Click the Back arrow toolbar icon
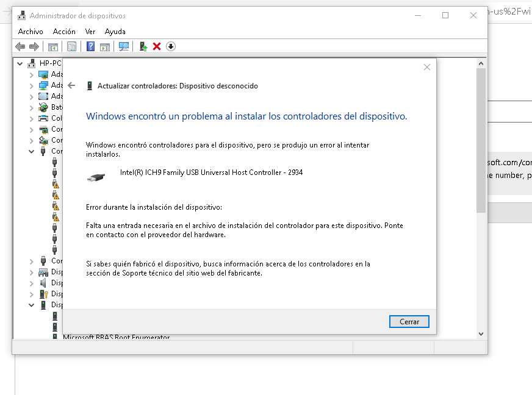Viewport: 532px width, 395px height. coord(20,46)
